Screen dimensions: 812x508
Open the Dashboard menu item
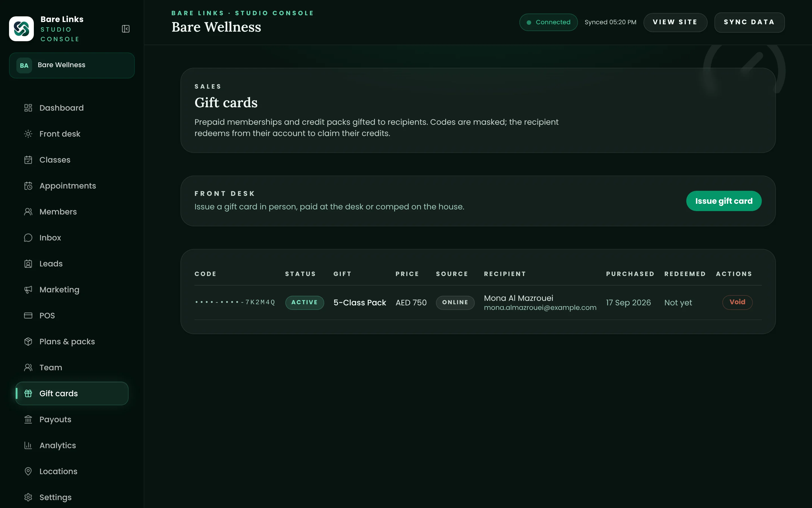[x=72, y=108]
